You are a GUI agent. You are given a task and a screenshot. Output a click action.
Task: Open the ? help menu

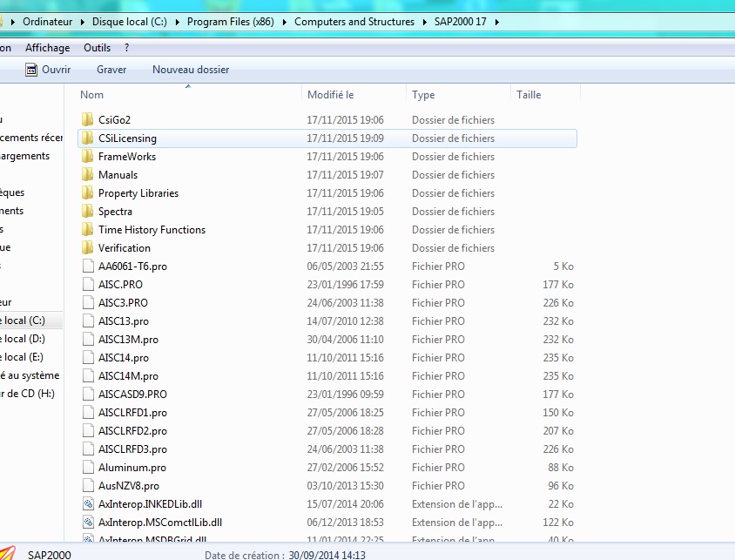click(127, 48)
